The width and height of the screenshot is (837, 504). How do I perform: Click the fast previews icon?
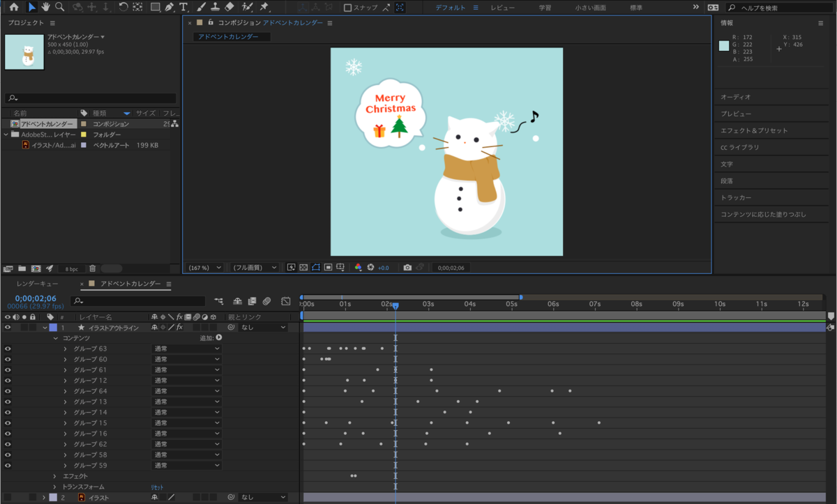tap(291, 267)
